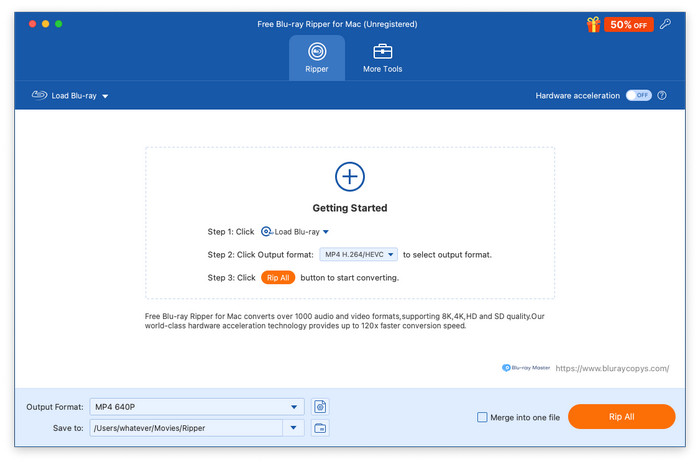Toggle Hardware acceleration switch
The height and width of the screenshot is (464, 700).
(x=638, y=95)
